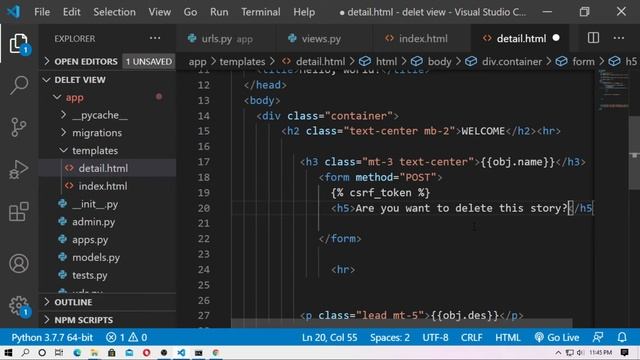The width and height of the screenshot is (640, 360).
Task: Click the editor minimap preview
Action: 613,90
